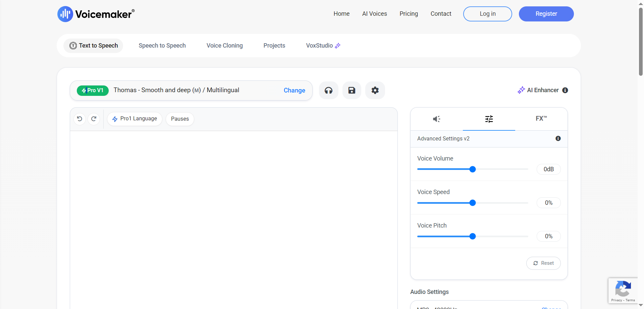Go to the Home page

point(341,14)
